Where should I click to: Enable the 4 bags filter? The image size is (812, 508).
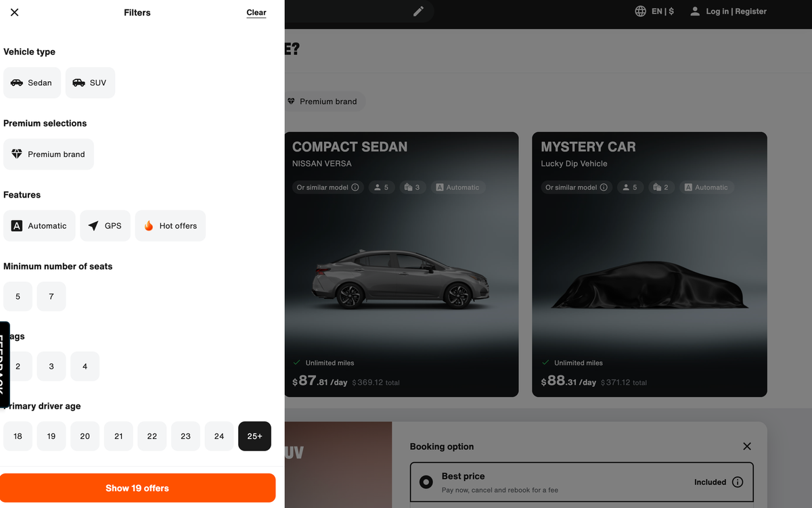click(x=85, y=366)
